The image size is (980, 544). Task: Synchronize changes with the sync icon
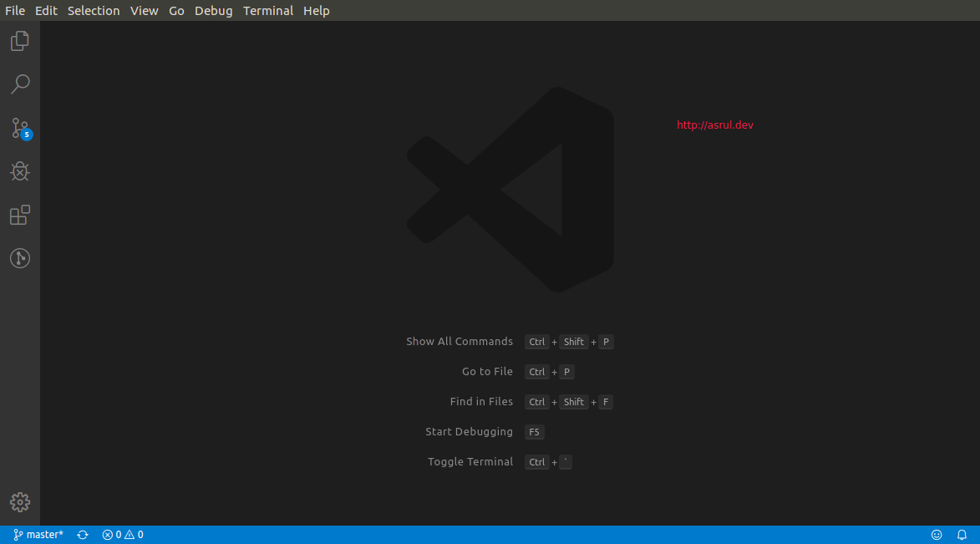83,535
